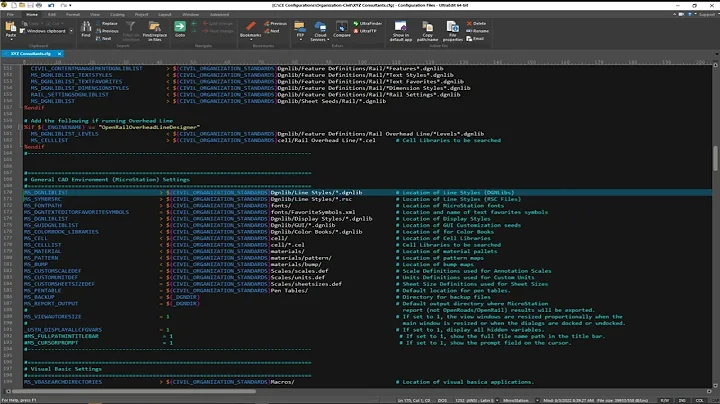Click the vertical scrollbar thumb
720x404 pixels.
[715, 158]
